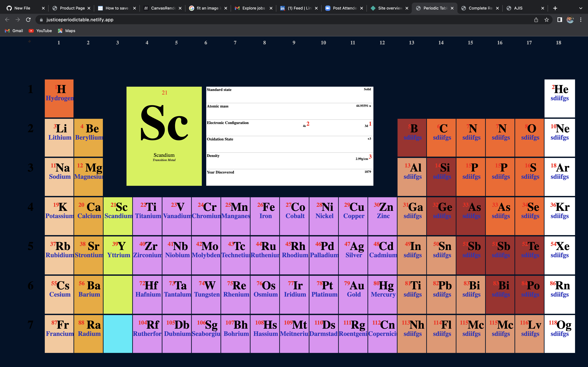Switch to the Site overview tab

coord(390,8)
